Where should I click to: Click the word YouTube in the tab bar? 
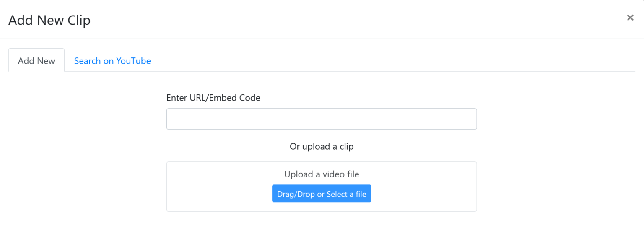tap(133, 61)
